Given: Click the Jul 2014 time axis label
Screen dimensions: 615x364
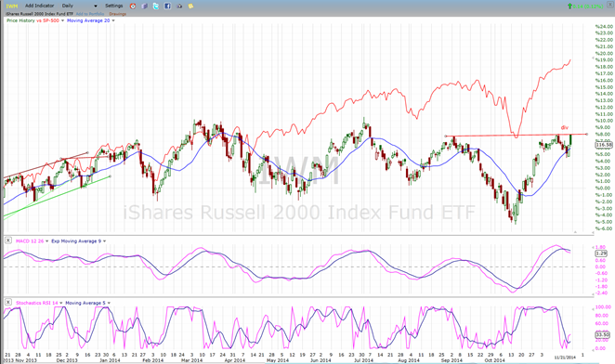Looking at the screenshot, I should click(363, 360).
